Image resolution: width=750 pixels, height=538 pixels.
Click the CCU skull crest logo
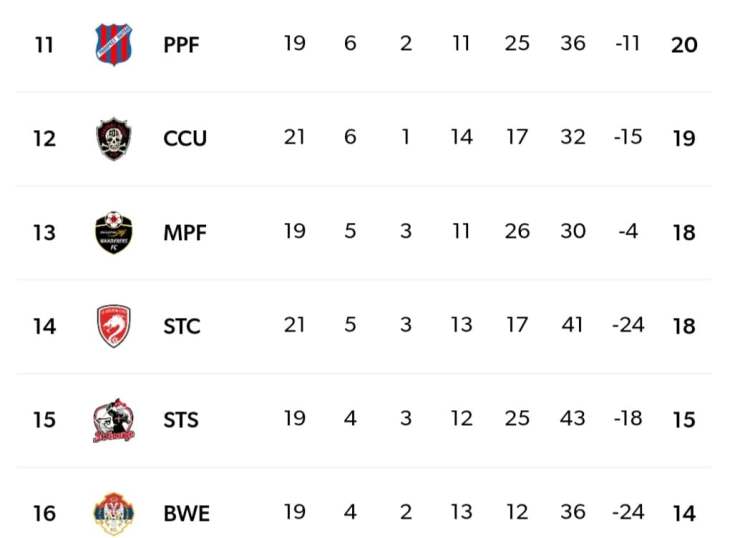click(x=113, y=139)
